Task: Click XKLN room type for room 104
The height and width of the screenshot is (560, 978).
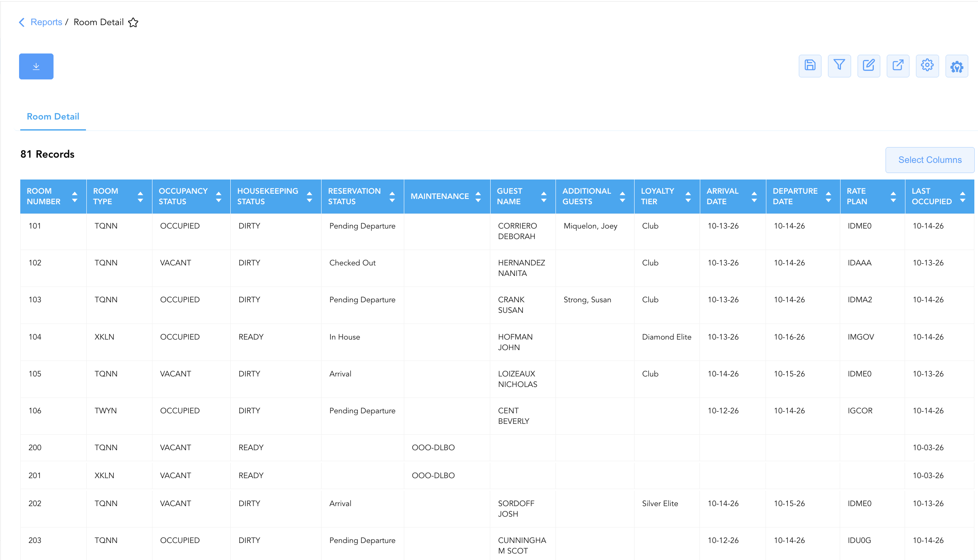Action: point(104,337)
